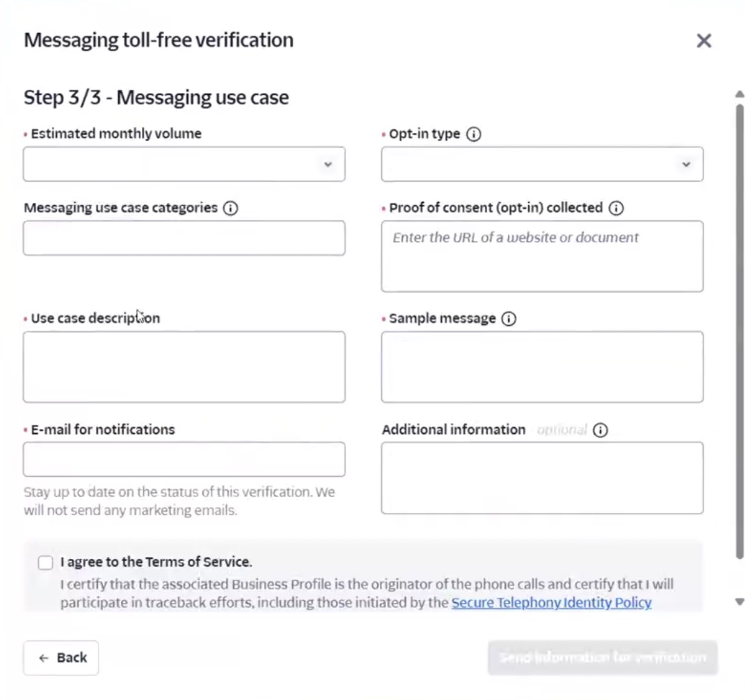Click the scrollbar up arrow
This screenshot has height=700, width=745.
point(740,94)
